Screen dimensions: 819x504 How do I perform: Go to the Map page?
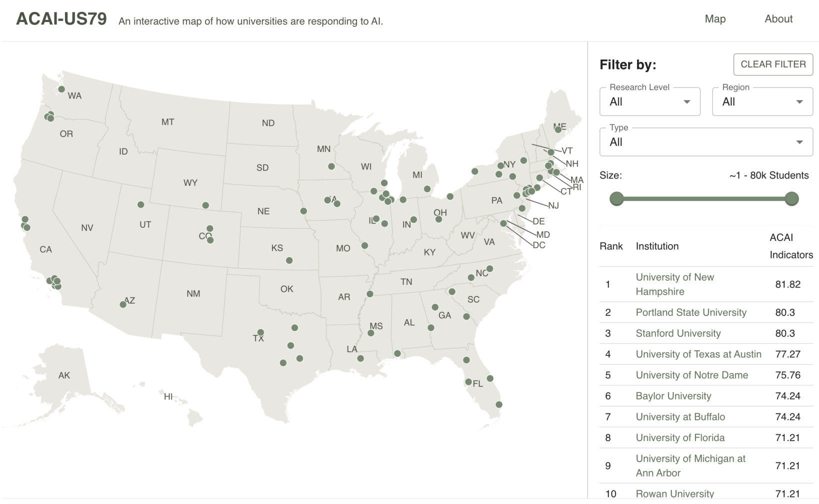click(x=715, y=19)
